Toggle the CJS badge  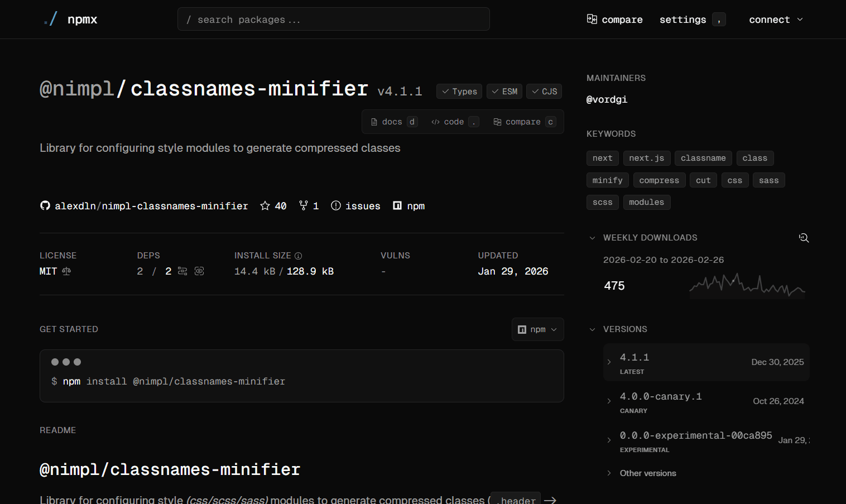(x=544, y=91)
